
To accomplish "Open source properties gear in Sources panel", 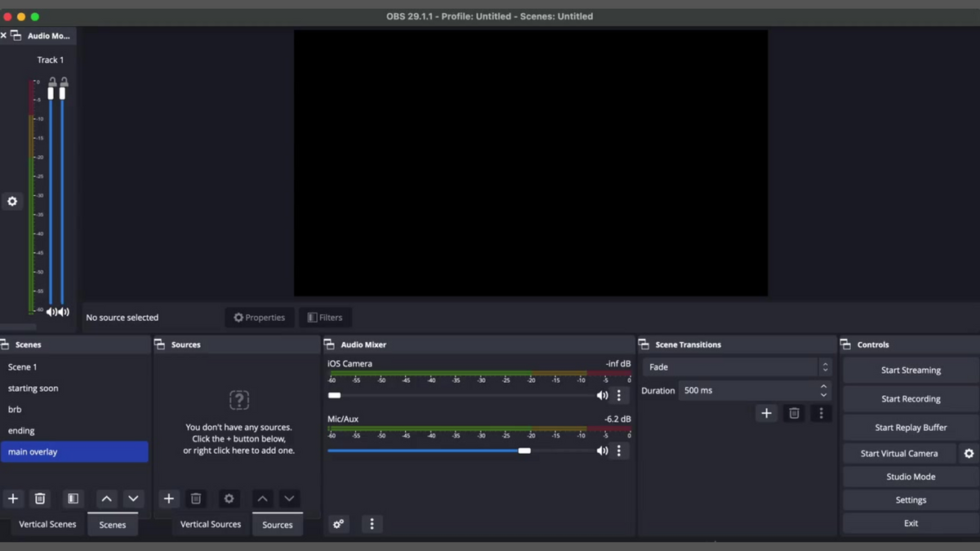I will click(229, 498).
